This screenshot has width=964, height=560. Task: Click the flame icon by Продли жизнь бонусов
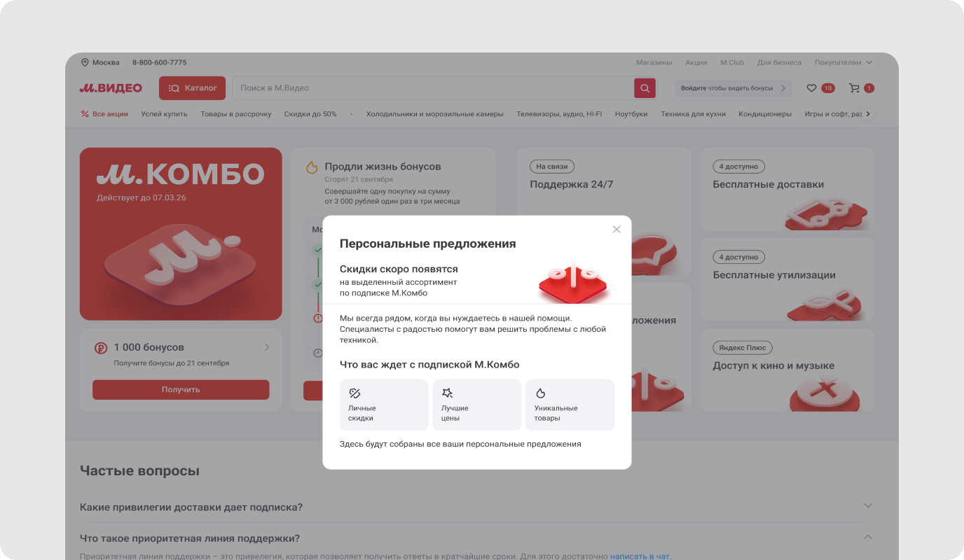click(x=312, y=167)
